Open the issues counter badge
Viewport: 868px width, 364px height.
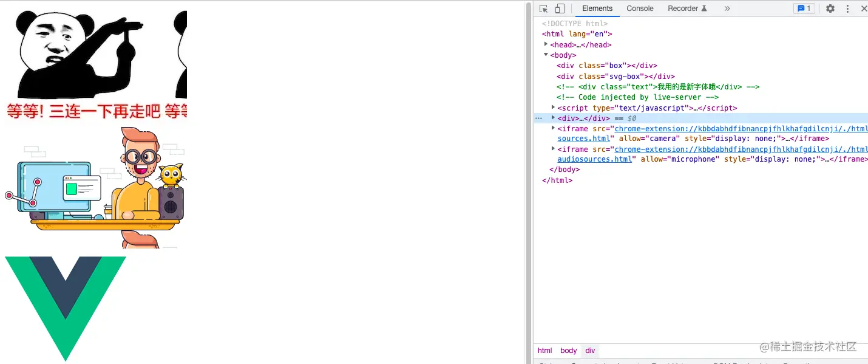[x=804, y=9]
